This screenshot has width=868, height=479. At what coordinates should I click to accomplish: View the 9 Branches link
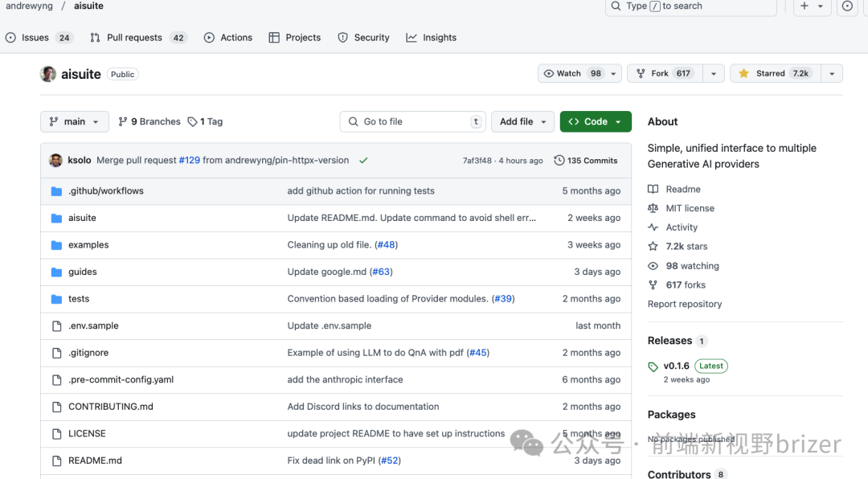click(149, 121)
